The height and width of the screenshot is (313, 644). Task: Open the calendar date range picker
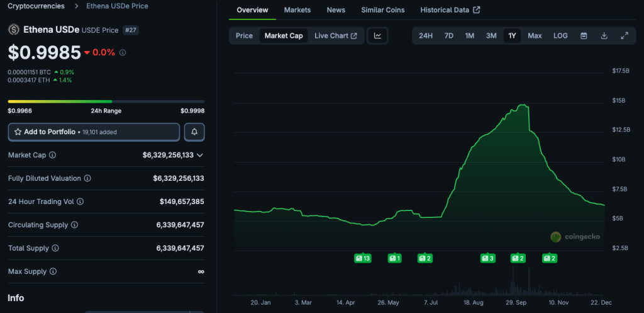coord(584,36)
